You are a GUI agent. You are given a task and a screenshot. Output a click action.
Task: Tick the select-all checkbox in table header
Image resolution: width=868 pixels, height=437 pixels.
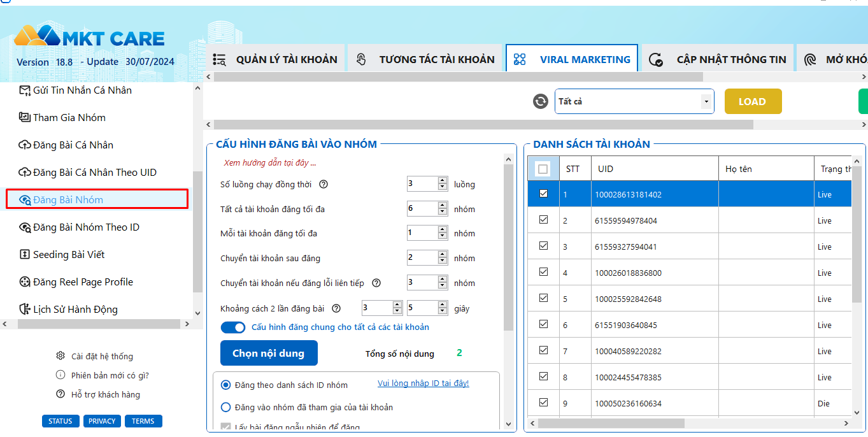tap(543, 169)
